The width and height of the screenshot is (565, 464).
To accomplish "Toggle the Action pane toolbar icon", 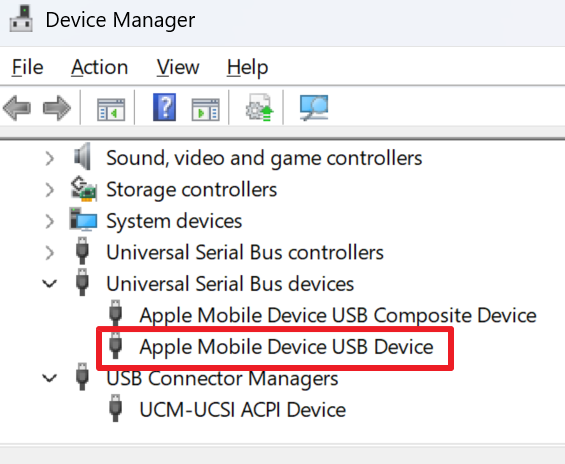I will click(x=206, y=109).
